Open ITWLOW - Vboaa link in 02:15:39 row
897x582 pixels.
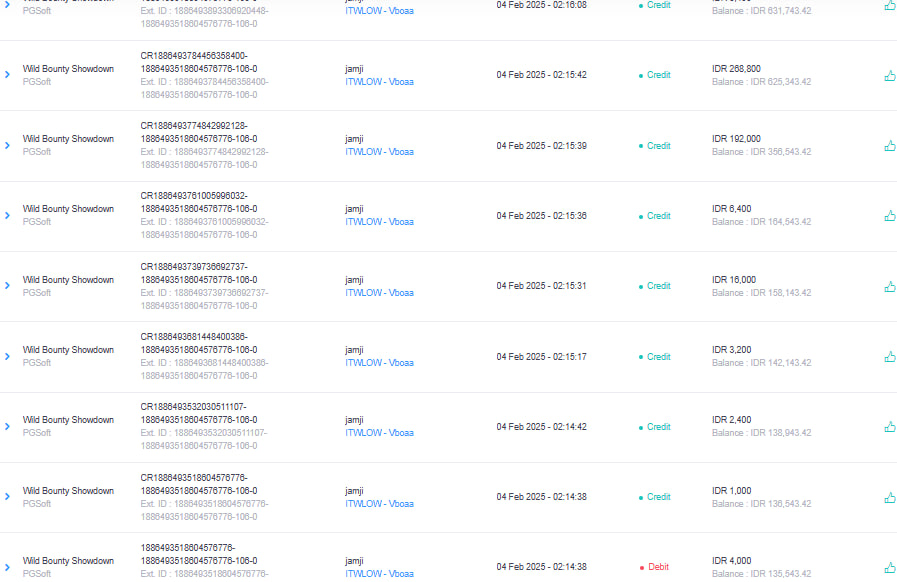[x=379, y=152]
